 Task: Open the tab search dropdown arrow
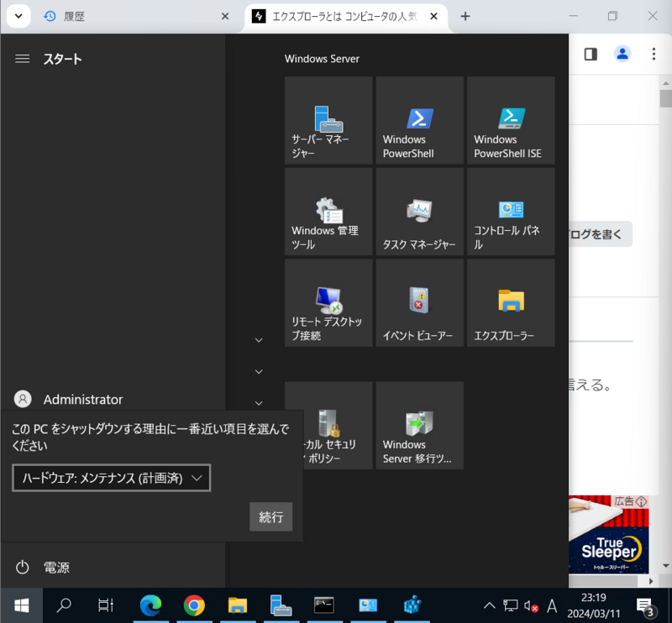(18, 16)
